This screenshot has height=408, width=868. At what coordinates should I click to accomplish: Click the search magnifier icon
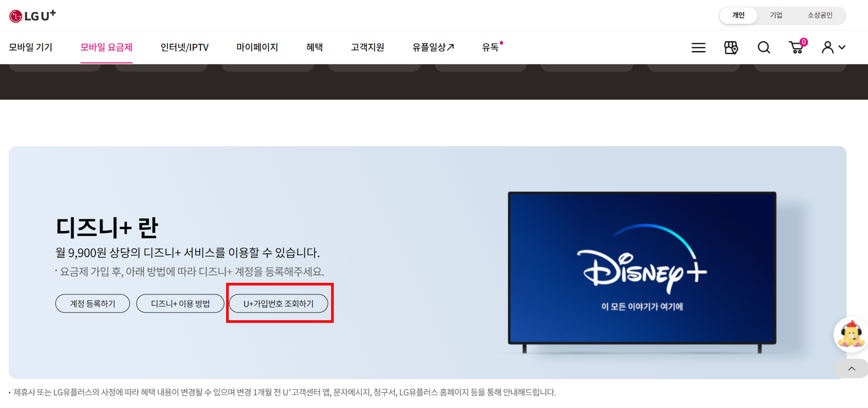(764, 47)
